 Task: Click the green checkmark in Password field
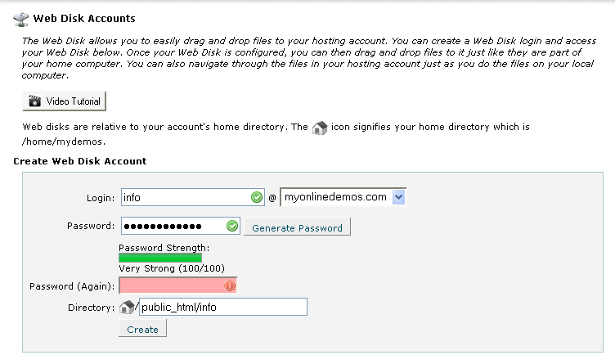pos(232,226)
